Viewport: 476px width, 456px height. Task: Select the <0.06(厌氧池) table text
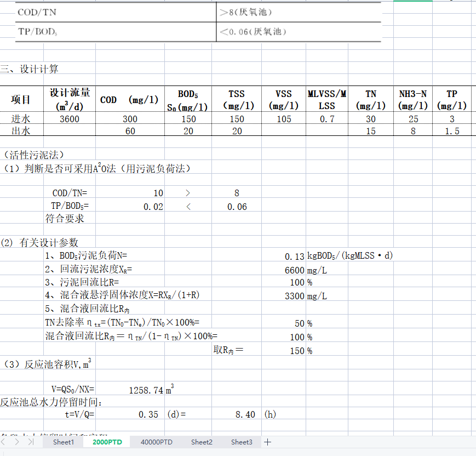(253, 32)
